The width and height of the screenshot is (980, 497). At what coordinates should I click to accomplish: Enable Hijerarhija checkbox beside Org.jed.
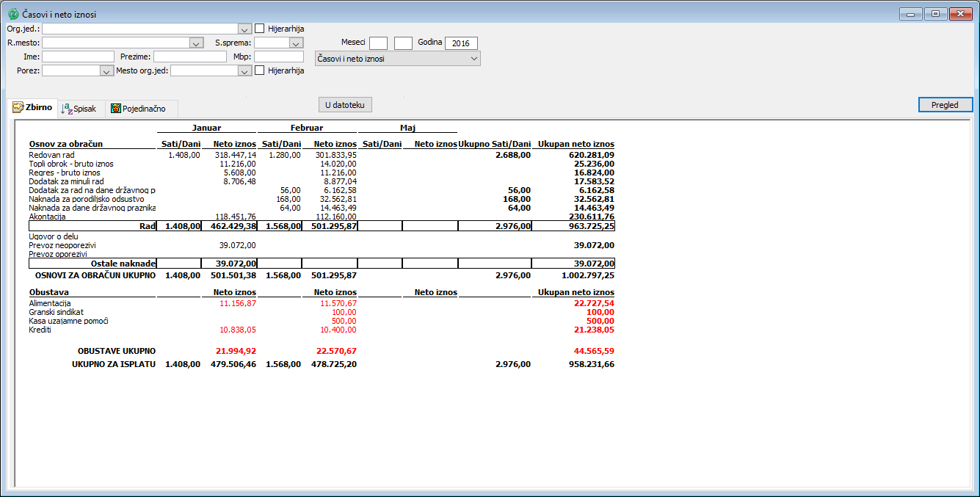260,29
